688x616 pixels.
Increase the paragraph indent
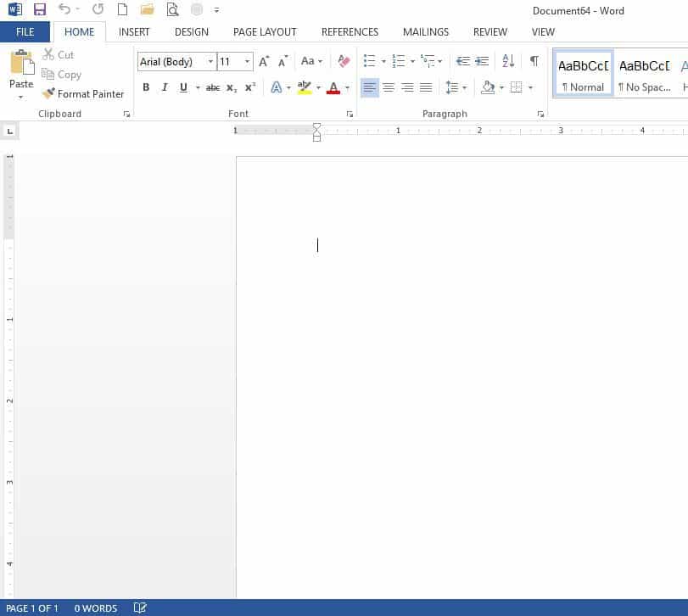pos(482,61)
